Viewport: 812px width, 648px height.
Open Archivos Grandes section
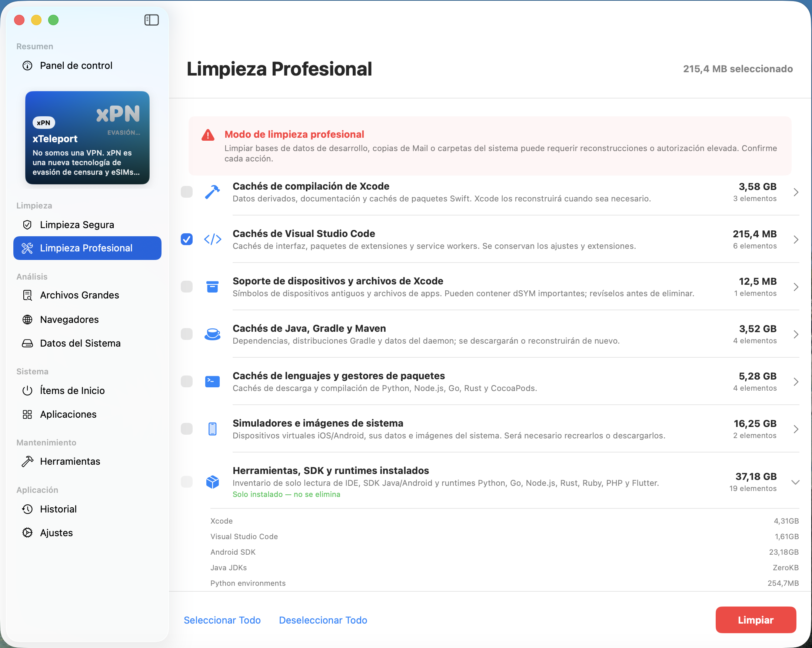click(x=87, y=295)
